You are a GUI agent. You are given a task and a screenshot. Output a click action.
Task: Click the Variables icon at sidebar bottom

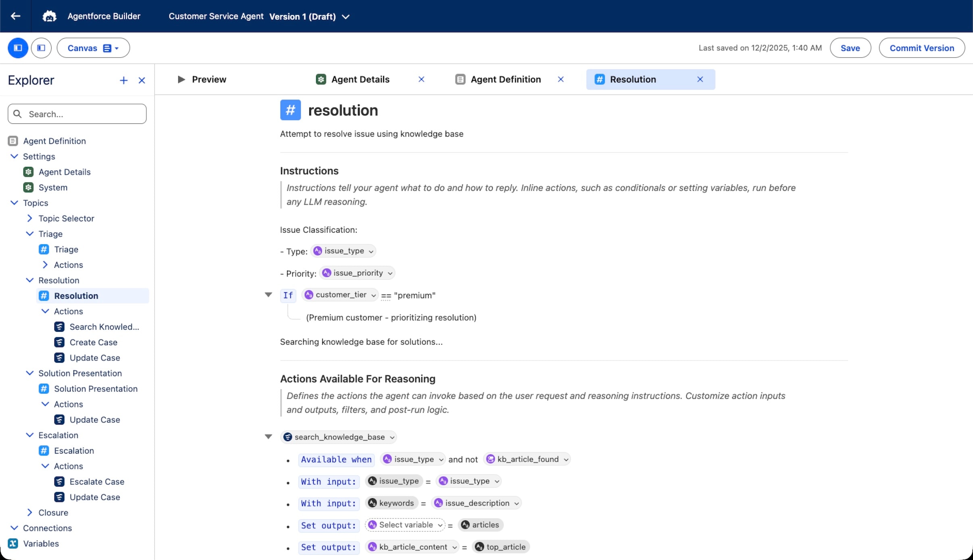point(13,543)
